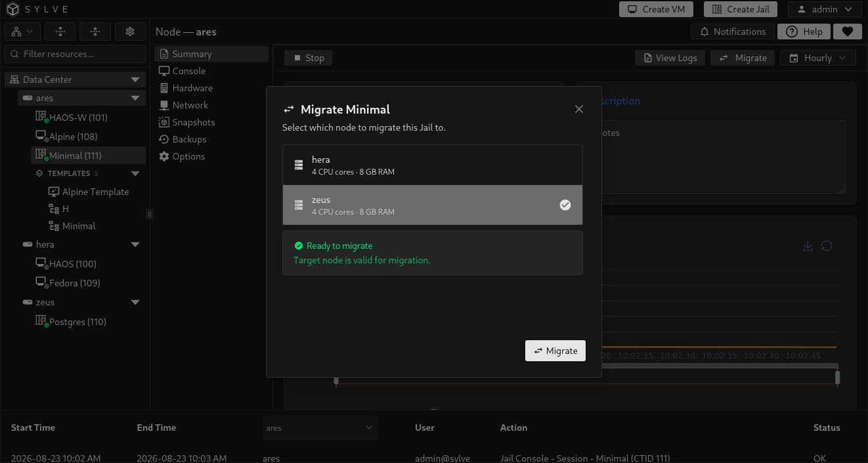Click the zeus selected checkmark icon
This screenshot has width=868, height=463.
(565, 205)
